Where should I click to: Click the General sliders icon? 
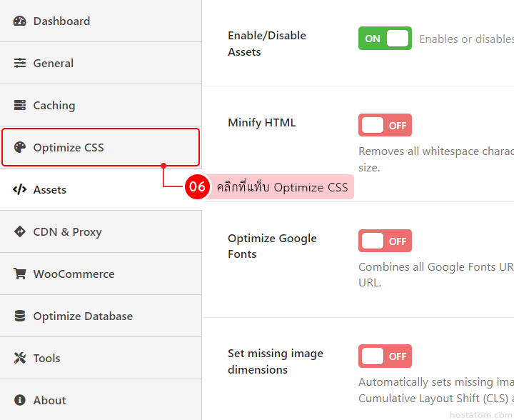click(20, 64)
